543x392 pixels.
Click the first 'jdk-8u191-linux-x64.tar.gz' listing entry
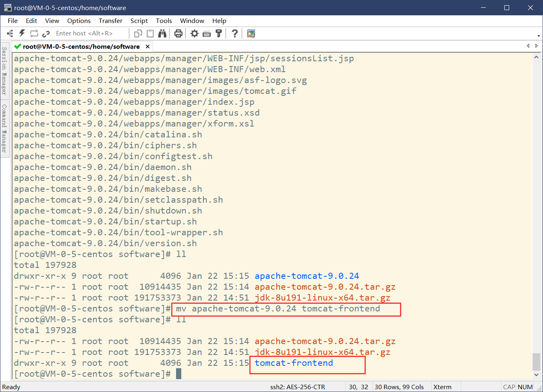pos(322,298)
